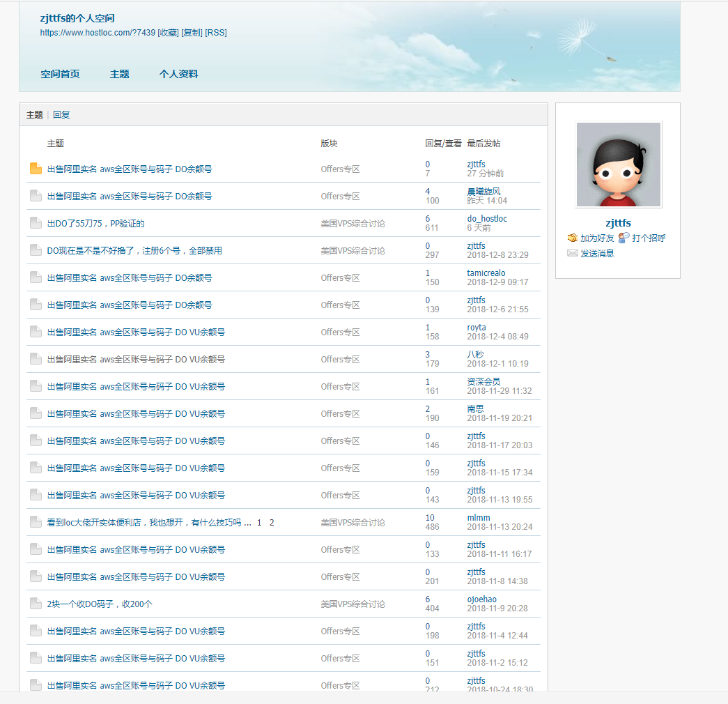
Task: Open 出售阿里实名 thread last replied by 南思
Action: pyautogui.click(x=136, y=414)
